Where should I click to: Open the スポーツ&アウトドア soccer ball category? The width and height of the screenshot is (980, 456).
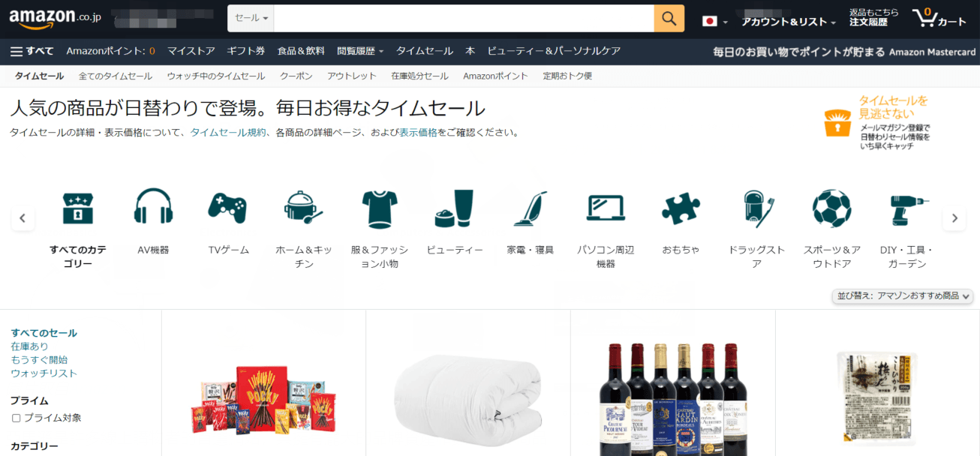[831, 208]
